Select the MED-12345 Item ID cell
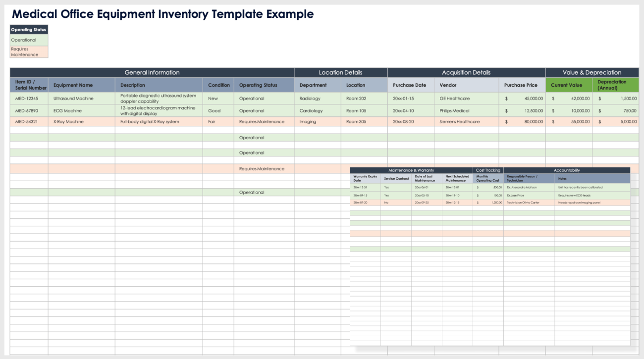This screenshot has height=359, width=644. 27,98
